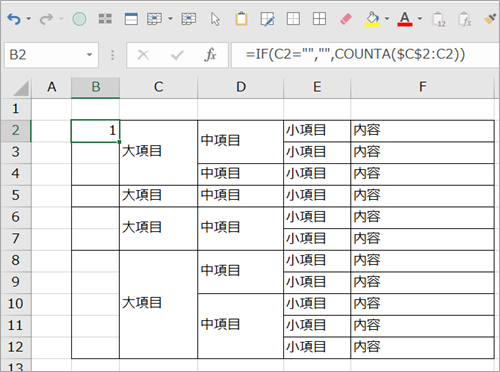Select merged 大項目 cell spanning rows 8-12
This screenshot has height=372, width=500.
pos(158,304)
